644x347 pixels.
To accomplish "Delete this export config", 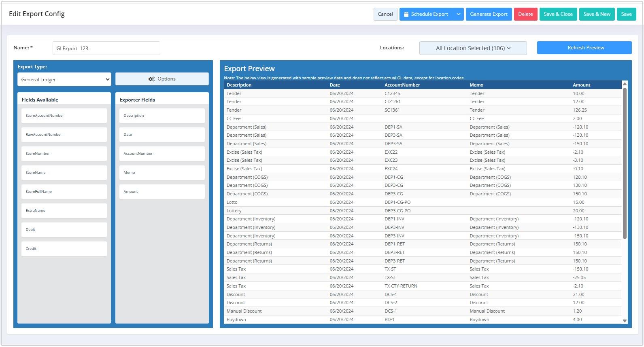I will coord(525,14).
